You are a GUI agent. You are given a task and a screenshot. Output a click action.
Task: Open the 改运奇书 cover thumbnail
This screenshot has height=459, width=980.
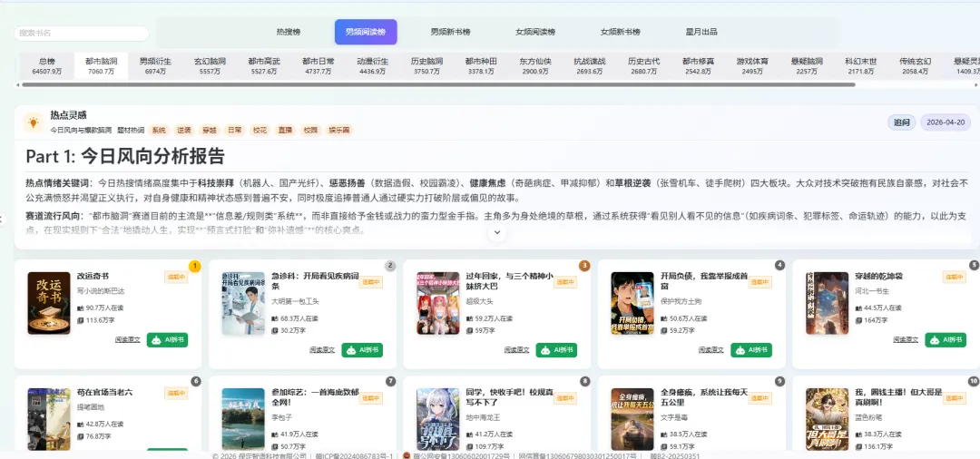[x=49, y=303]
